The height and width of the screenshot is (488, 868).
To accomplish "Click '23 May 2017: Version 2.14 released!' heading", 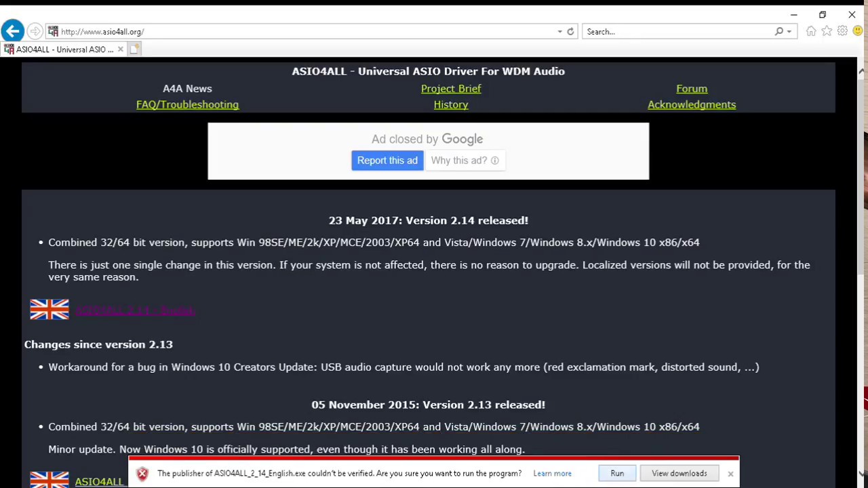I will (x=429, y=220).
